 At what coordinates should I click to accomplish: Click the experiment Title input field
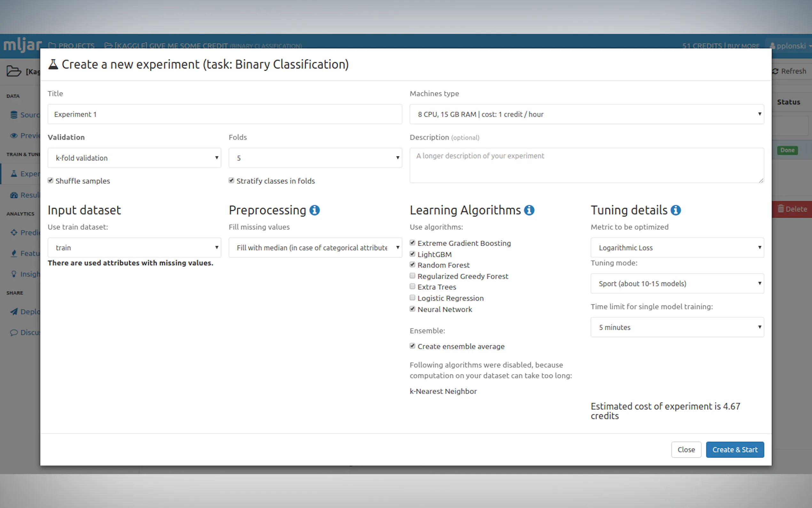click(224, 114)
